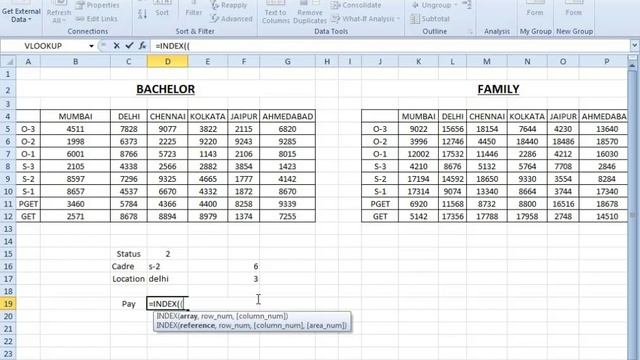Cancel the formula entry with X
Image resolution: width=640 pixels, height=360 pixels.
coord(116,46)
